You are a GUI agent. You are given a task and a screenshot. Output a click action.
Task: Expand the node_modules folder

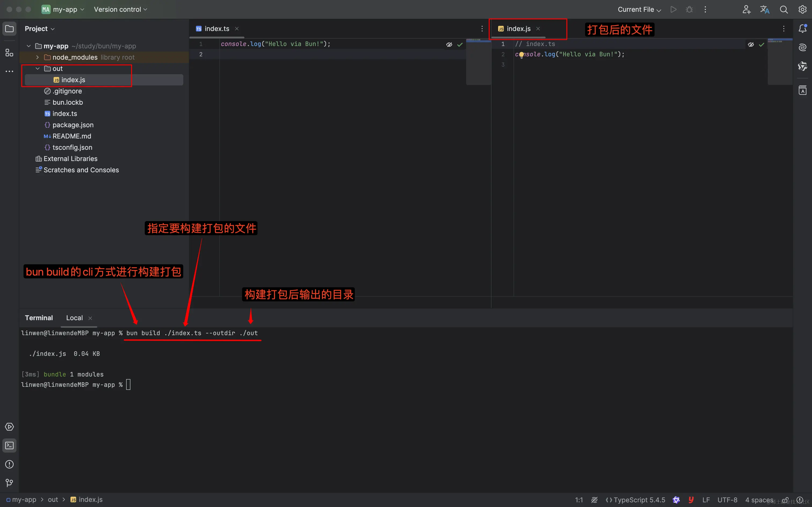tap(38, 57)
